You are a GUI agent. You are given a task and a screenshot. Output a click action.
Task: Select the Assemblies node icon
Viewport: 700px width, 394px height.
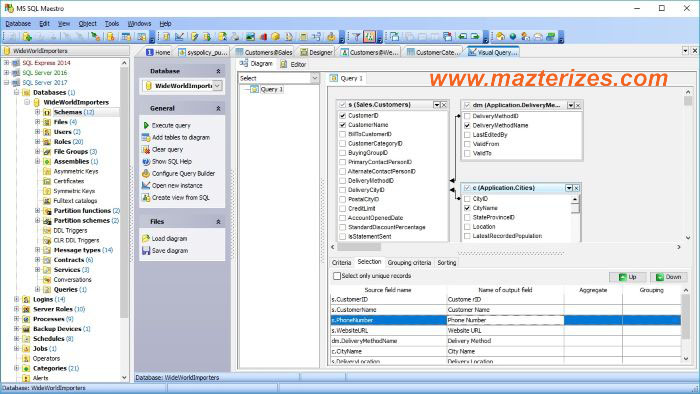coord(47,162)
